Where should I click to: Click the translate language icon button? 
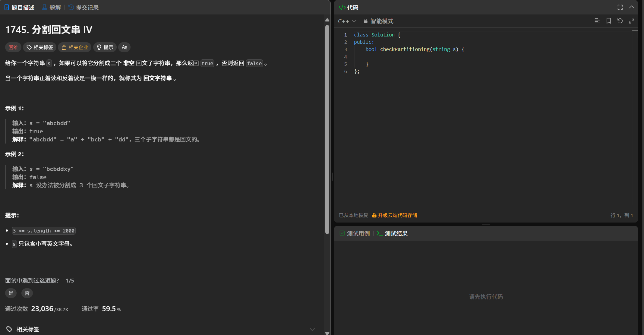point(124,47)
